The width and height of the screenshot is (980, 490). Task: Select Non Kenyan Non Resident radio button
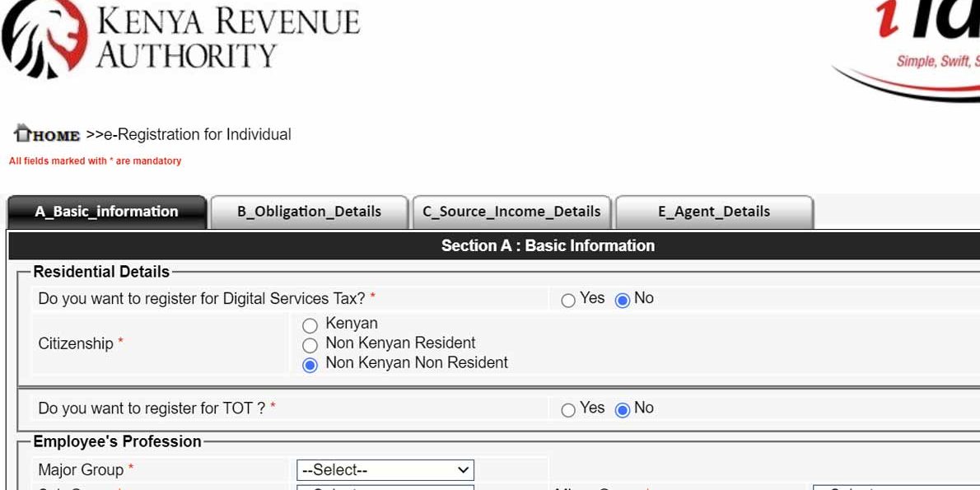point(310,364)
